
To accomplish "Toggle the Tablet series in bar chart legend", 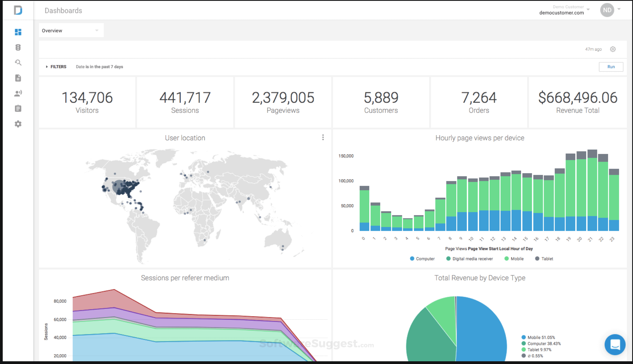I will point(544,258).
